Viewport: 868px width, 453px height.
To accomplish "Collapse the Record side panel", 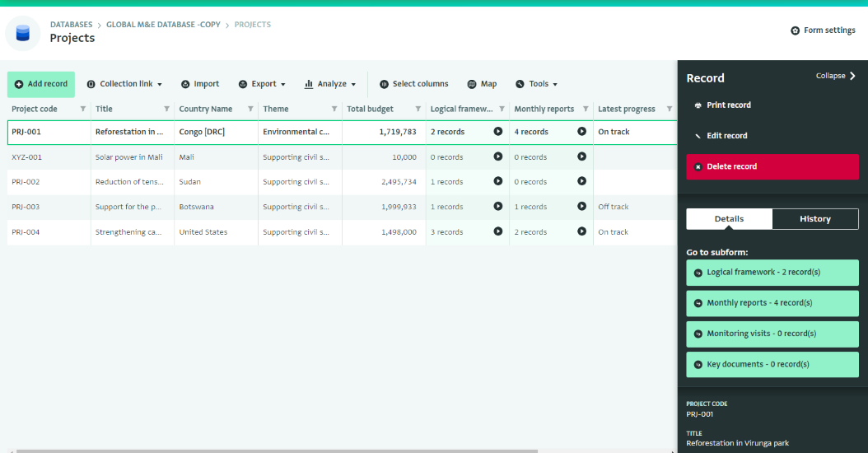I will pyautogui.click(x=836, y=76).
